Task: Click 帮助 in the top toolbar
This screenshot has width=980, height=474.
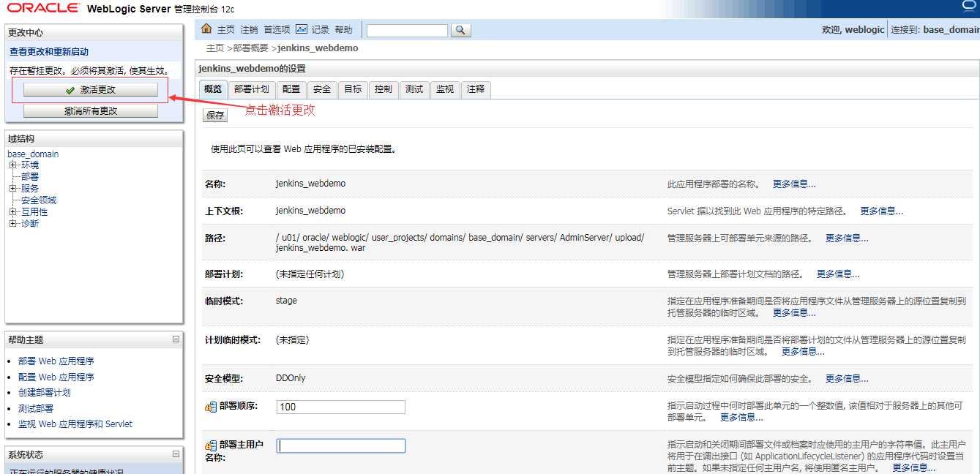Action: [x=343, y=30]
